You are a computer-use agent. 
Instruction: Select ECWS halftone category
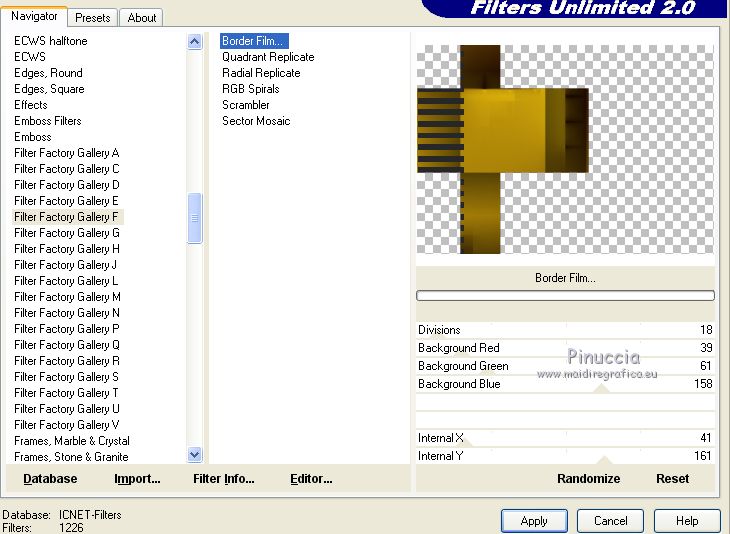(x=51, y=41)
